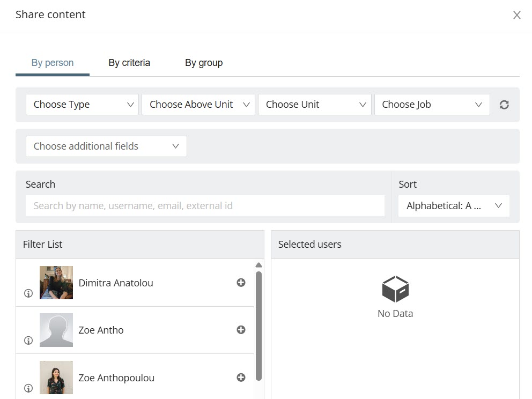This screenshot has height=399, width=532.
Task: Show info for Dimitra Anatolou
Action: [28, 293]
